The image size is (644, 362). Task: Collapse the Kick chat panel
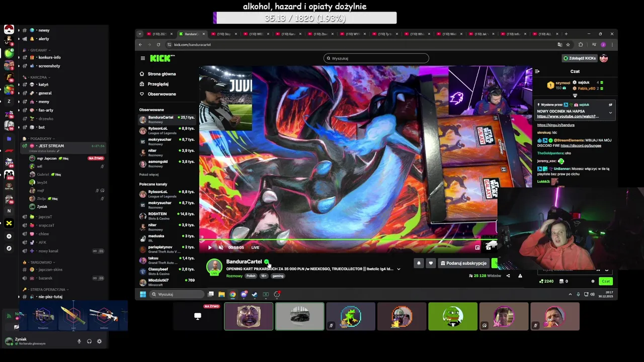537,71
